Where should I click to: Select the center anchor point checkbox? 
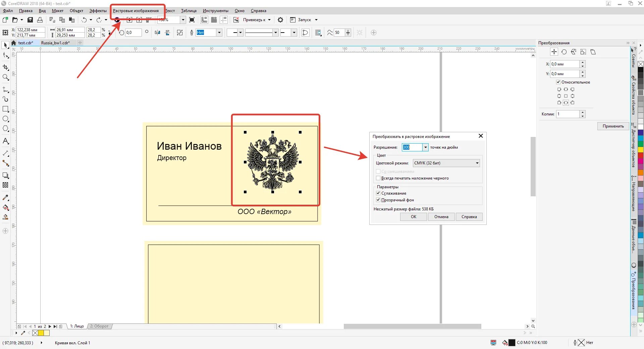566,96
